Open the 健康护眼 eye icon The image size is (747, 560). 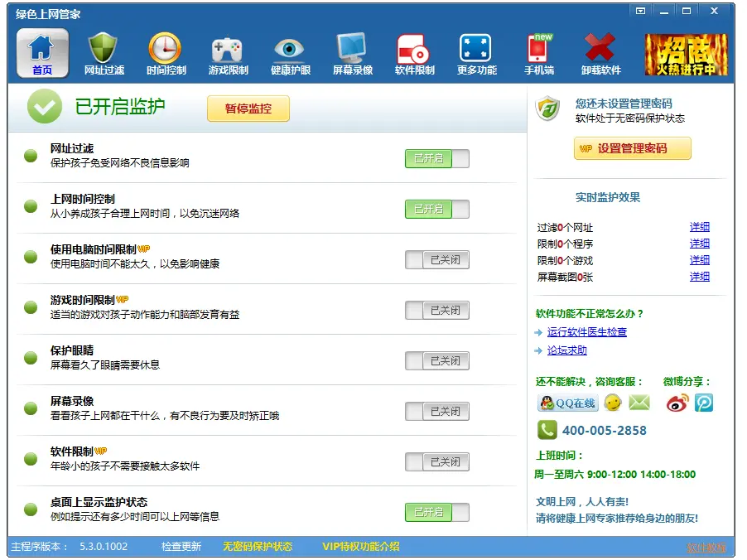tap(290, 50)
